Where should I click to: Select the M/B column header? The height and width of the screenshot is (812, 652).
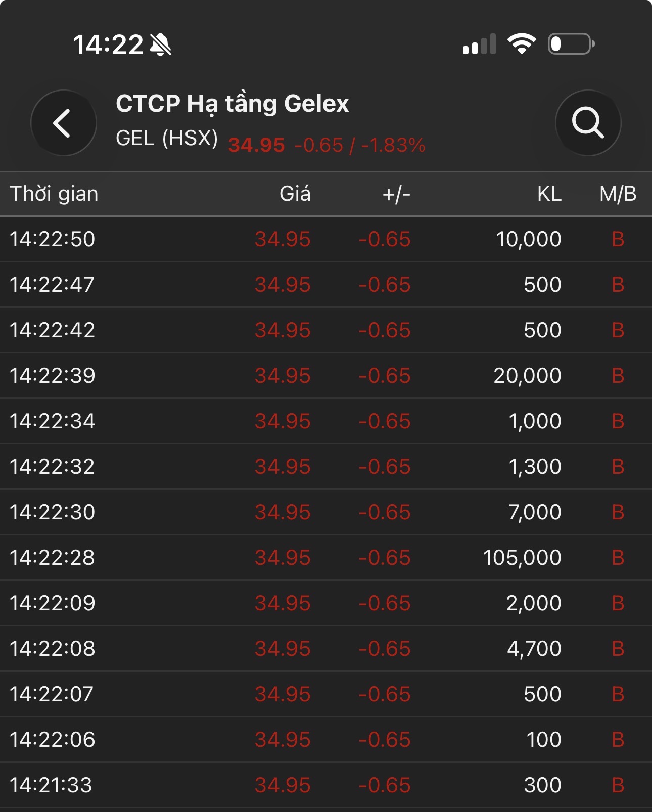[x=618, y=194]
